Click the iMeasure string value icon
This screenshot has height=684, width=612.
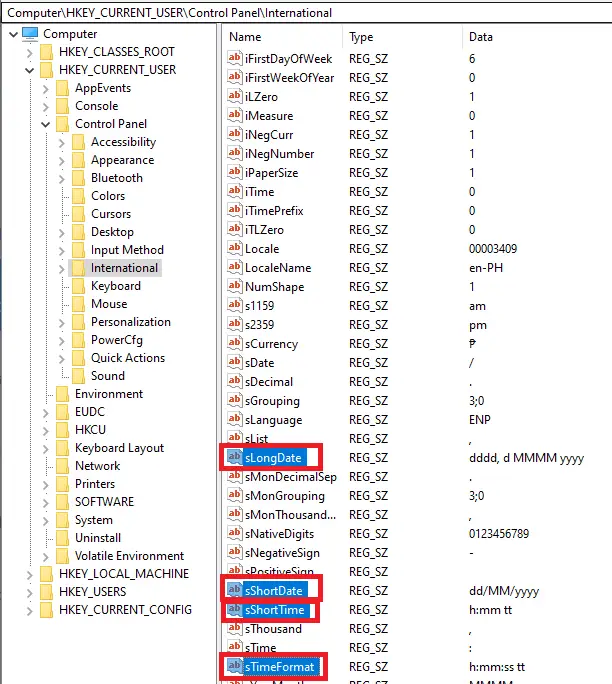234,115
